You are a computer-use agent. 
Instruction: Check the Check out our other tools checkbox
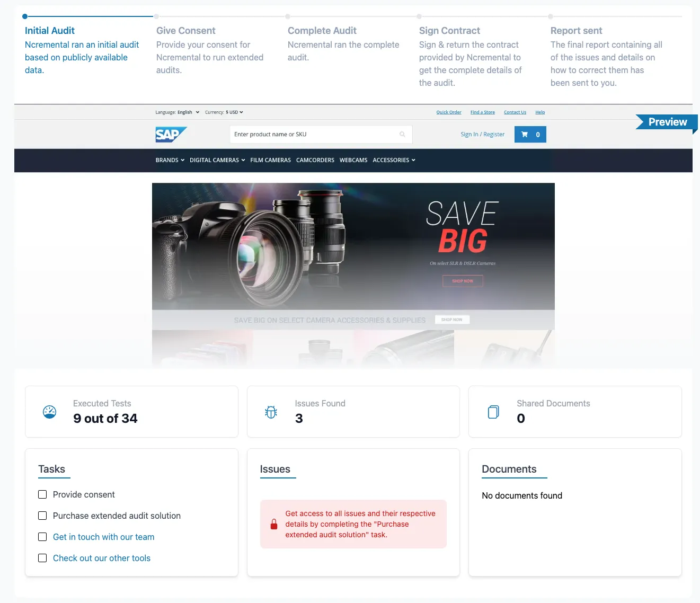[42, 558]
